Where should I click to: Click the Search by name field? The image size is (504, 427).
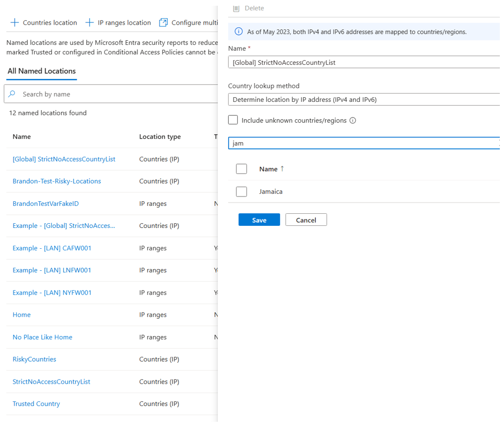[x=111, y=94]
